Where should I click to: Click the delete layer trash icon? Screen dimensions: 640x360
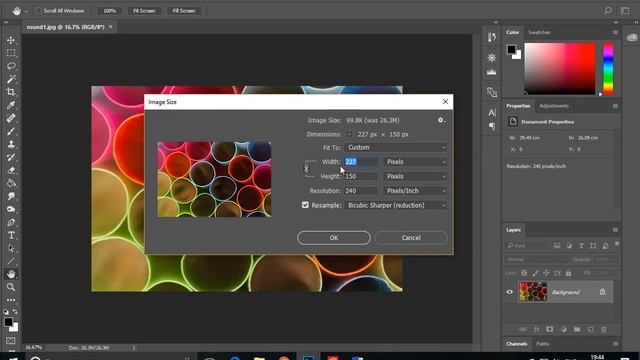coord(604,329)
